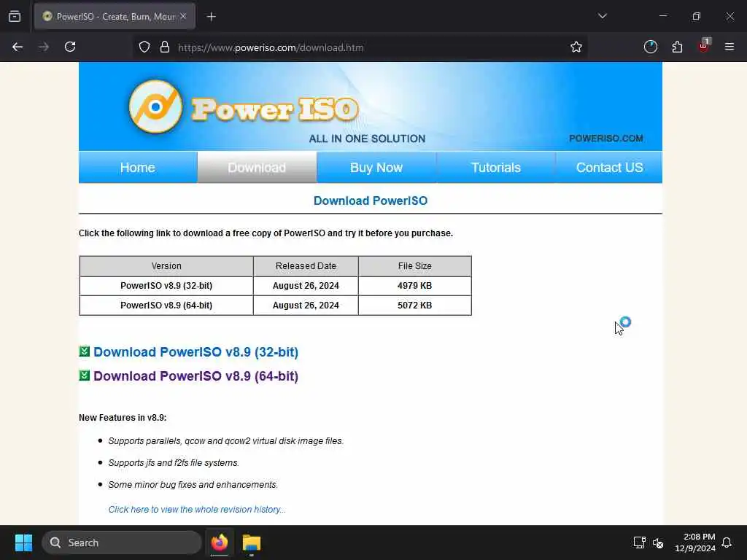Open the notifications bell icon
Image resolution: width=747 pixels, height=560 pixels.
point(727,542)
